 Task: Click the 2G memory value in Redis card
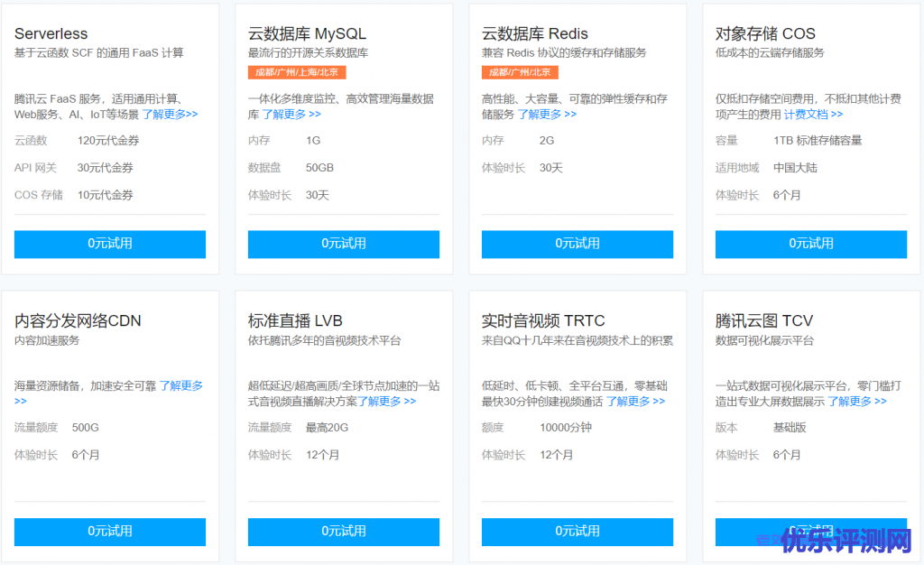coord(547,140)
